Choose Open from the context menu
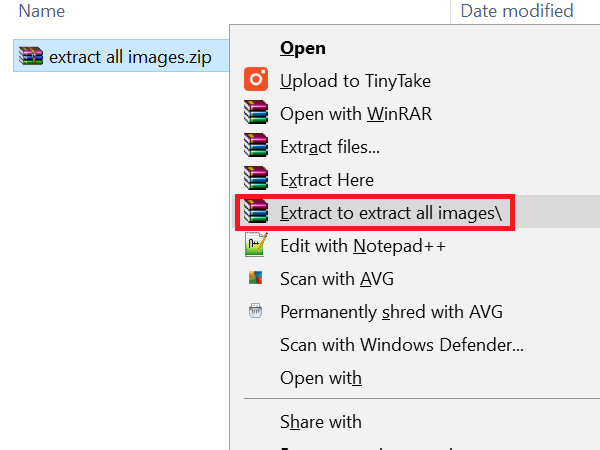 click(x=303, y=47)
